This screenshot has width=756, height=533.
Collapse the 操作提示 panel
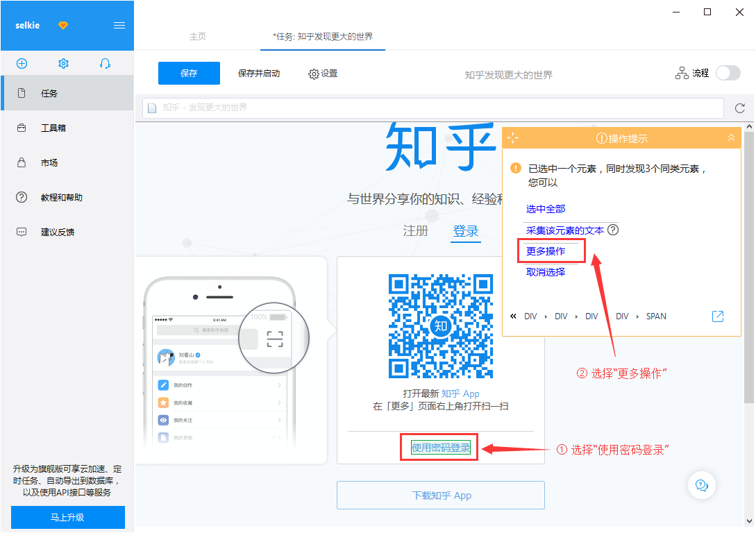click(731, 138)
